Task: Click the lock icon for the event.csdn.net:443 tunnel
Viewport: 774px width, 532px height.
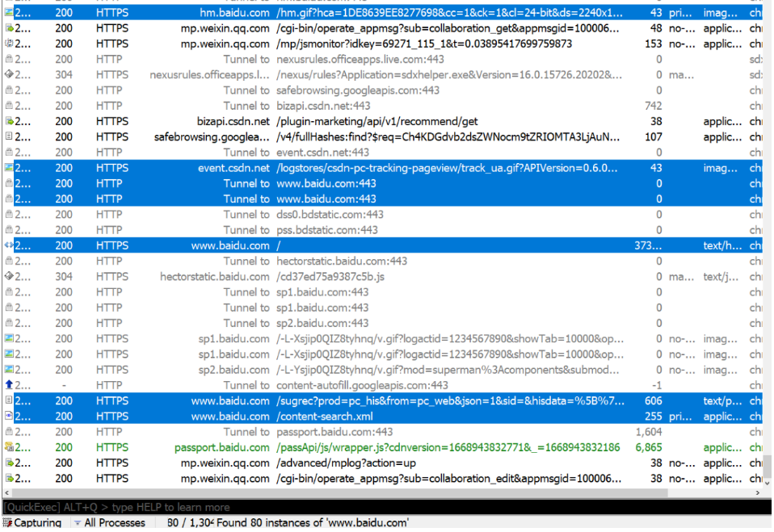Action: (9, 153)
